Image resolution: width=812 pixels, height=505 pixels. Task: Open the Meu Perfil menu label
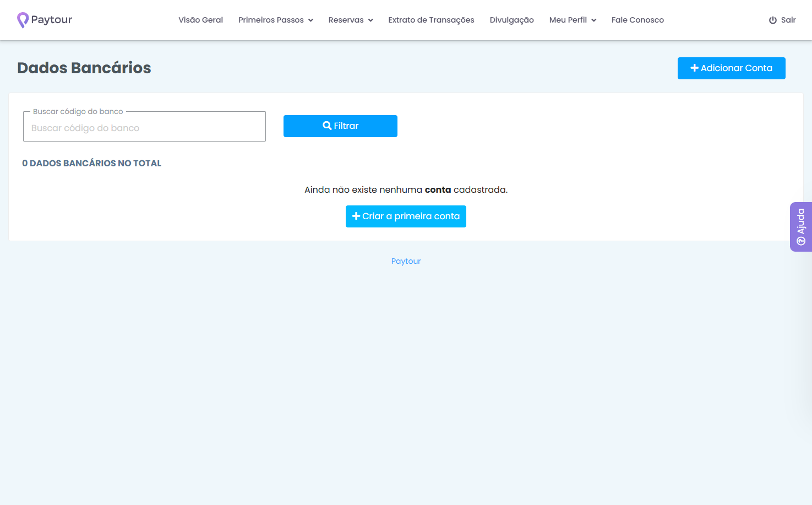[x=568, y=20]
